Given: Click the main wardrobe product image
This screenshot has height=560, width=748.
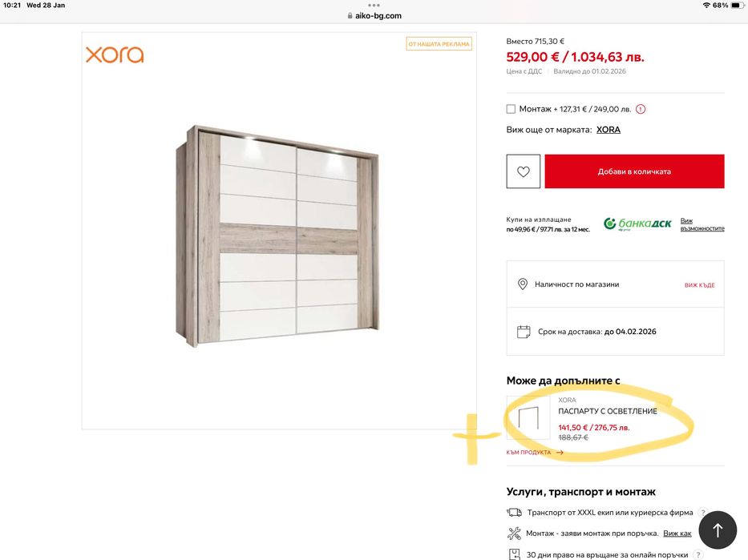Looking at the screenshot, I should pyautogui.click(x=278, y=232).
